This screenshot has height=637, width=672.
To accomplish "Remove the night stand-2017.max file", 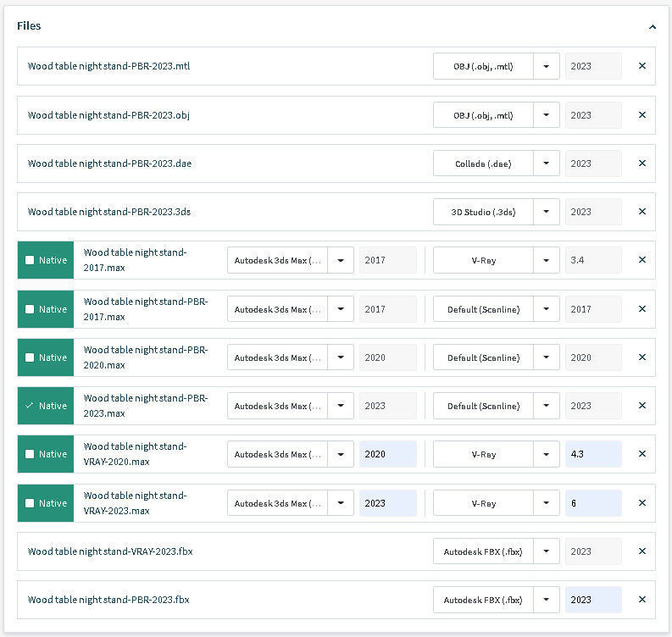I will (641, 260).
